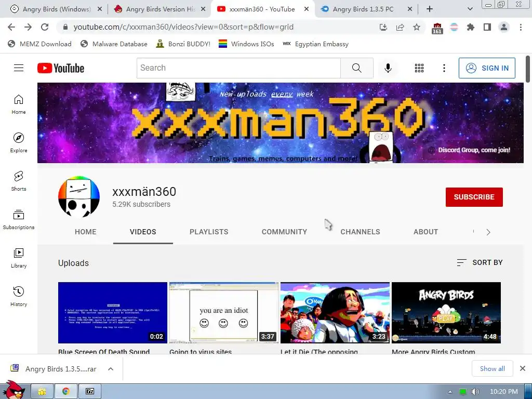The height and width of the screenshot is (399, 532).
Task: Open downloaded Angry Birds 1.3.5 rar
Action: tap(54, 369)
